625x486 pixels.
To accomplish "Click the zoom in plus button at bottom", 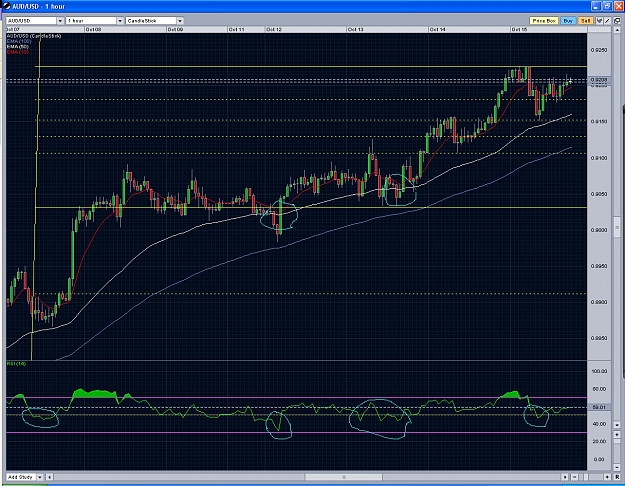I will pyautogui.click(x=607, y=477).
